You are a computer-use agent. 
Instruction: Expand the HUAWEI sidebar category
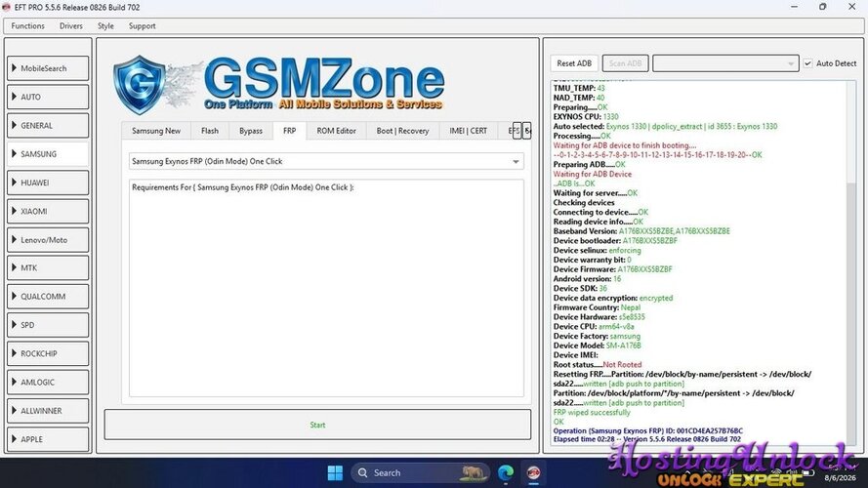pos(48,183)
